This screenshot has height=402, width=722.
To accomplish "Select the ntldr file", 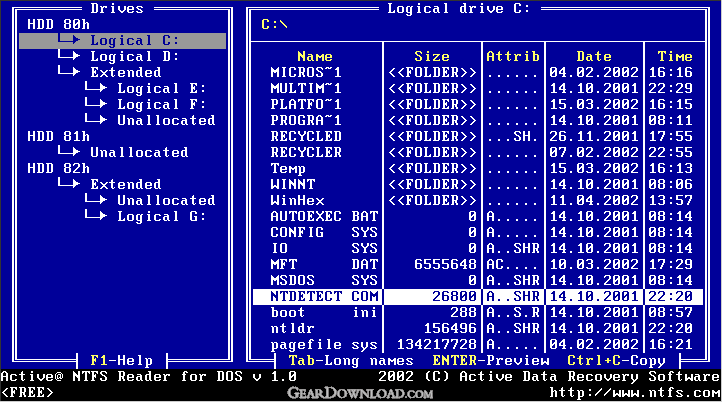I will pyautogui.click(x=292, y=328).
